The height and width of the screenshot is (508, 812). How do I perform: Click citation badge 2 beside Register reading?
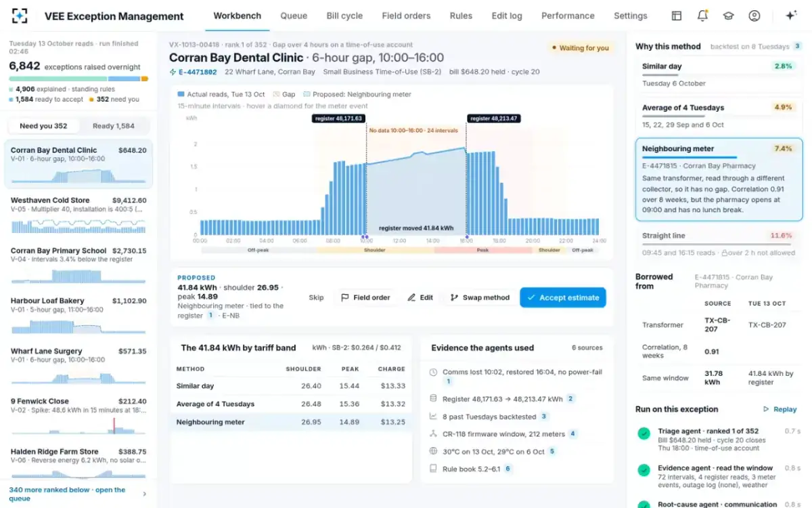pos(570,399)
